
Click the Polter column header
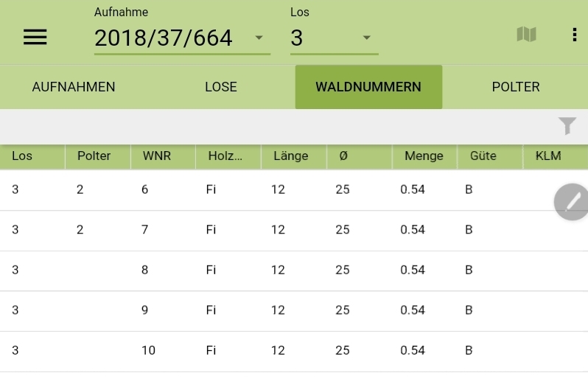click(x=94, y=156)
